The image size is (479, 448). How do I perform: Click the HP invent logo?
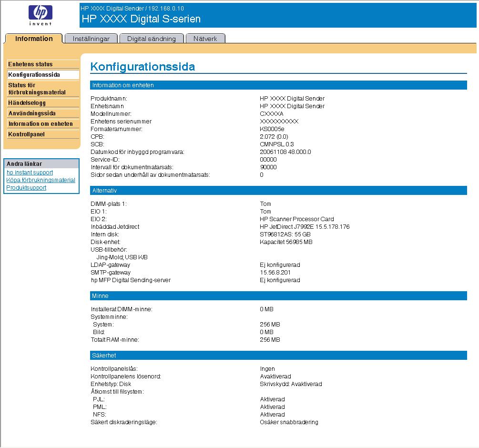click(41, 15)
